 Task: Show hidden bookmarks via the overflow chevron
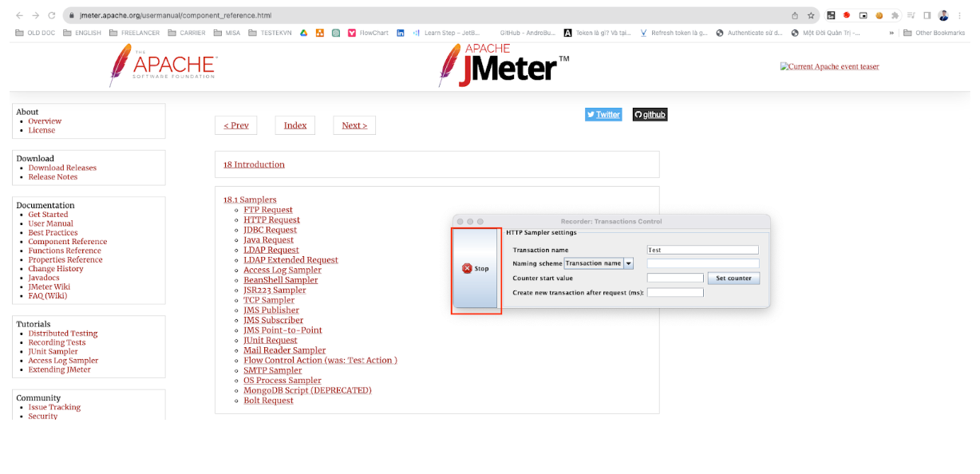(891, 33)
